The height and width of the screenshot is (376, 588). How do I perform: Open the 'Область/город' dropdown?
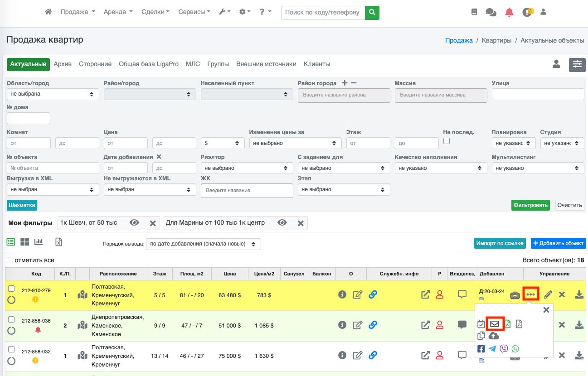click(53, 94)
